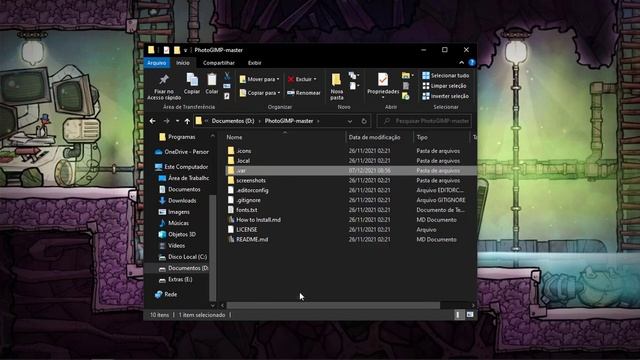Viewport: 640px width, 360px height.
Task: Click Inverter seleção
Action: point(445,96)
